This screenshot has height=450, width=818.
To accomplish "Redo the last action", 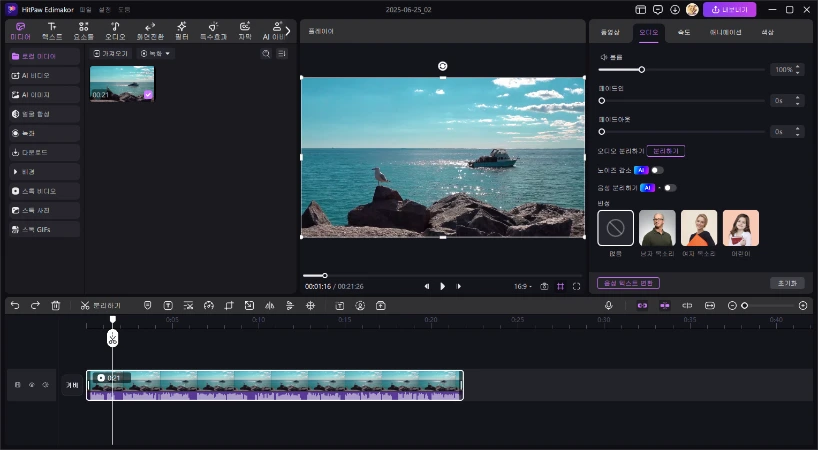I will [x=35, y=306].
